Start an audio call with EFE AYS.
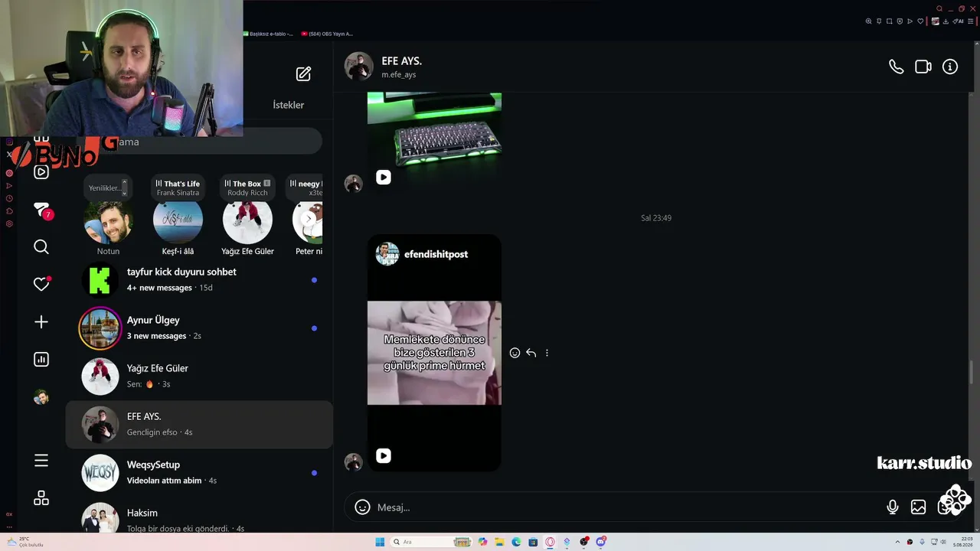The image size is (980, 551). click(896, 67)
